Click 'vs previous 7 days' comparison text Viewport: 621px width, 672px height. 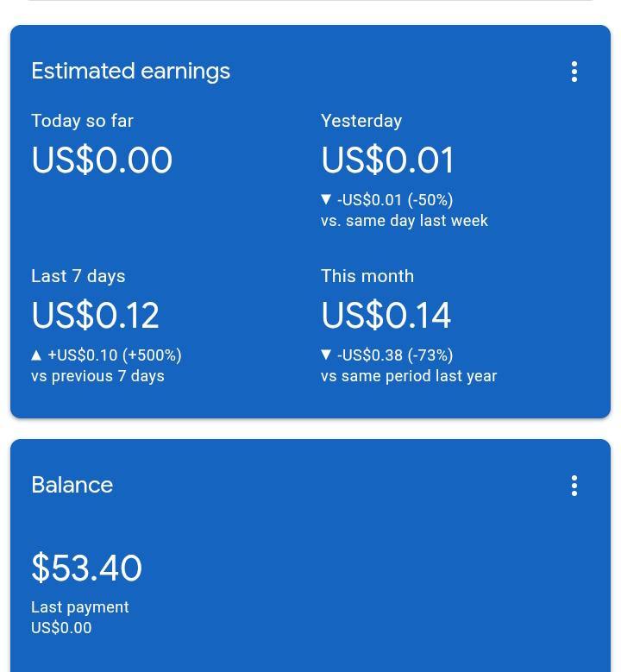point(97,376)
